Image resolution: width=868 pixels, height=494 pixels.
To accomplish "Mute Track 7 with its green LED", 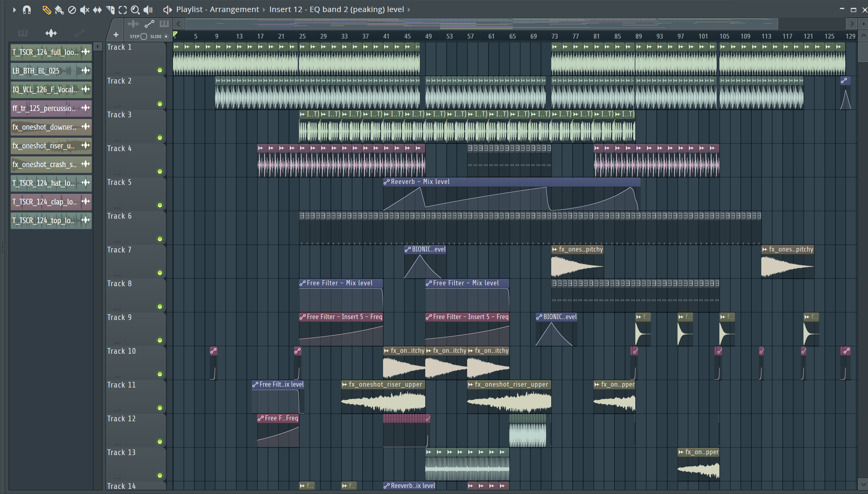I will point(160,273).
